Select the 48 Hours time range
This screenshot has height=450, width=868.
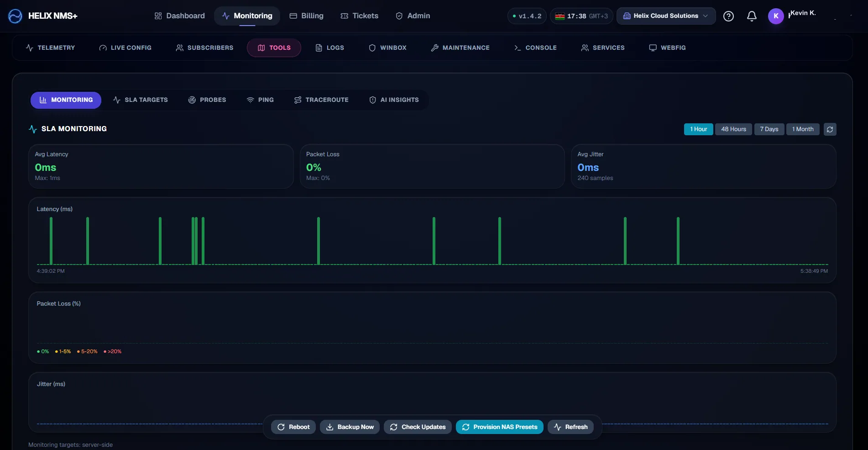point(733,129)
